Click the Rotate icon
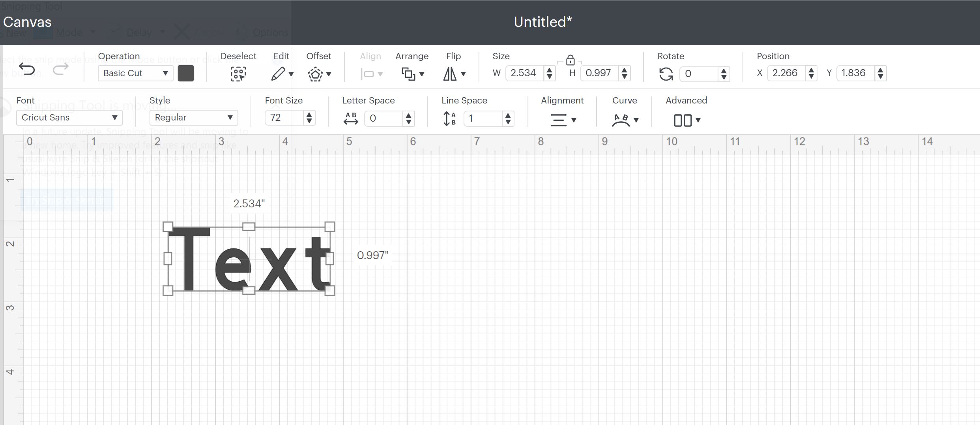980x425 pixels. point(666,74)
